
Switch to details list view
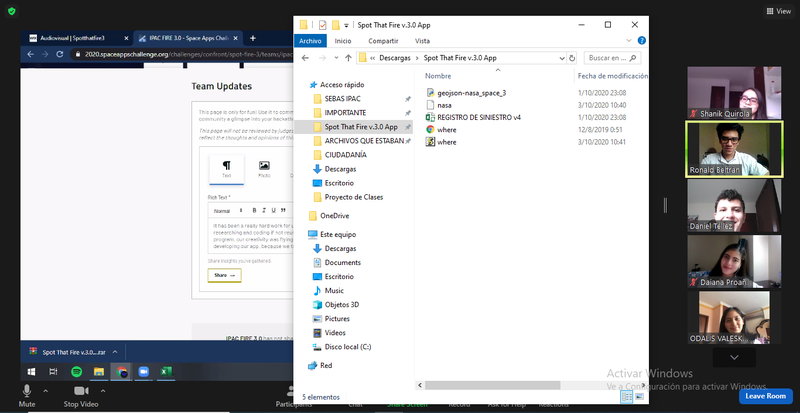[627, 396]
